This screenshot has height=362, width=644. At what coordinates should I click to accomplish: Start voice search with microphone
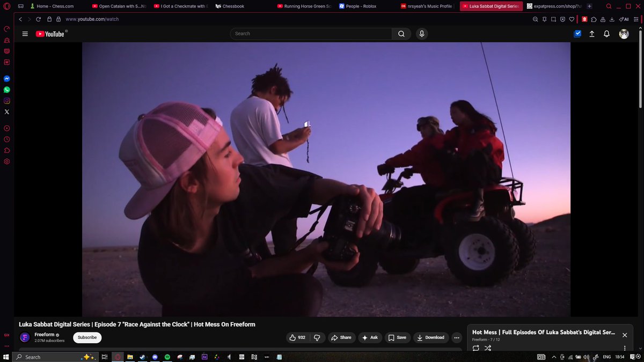pyautogui.click(x=422, y=34)
